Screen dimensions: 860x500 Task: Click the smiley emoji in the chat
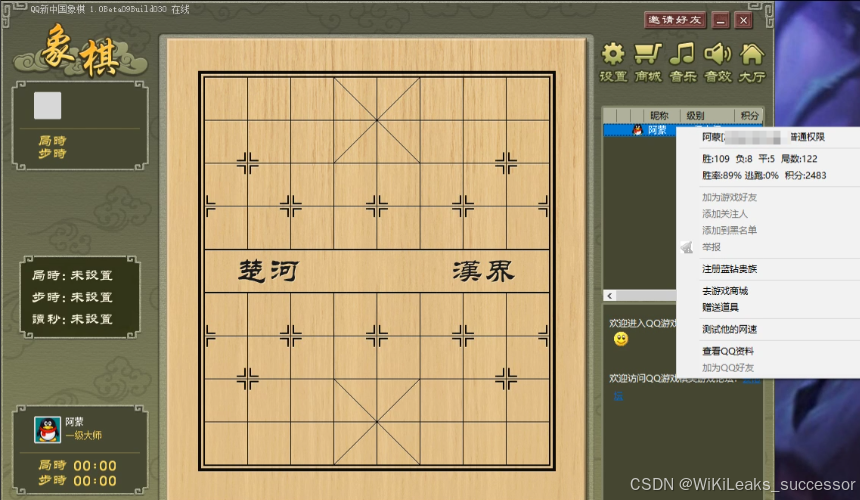coord(621,339)
